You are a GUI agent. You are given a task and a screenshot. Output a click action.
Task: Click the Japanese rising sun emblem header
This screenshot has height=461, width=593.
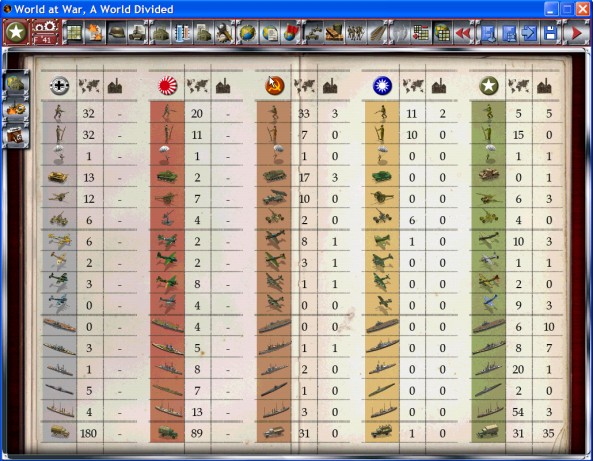167,85
